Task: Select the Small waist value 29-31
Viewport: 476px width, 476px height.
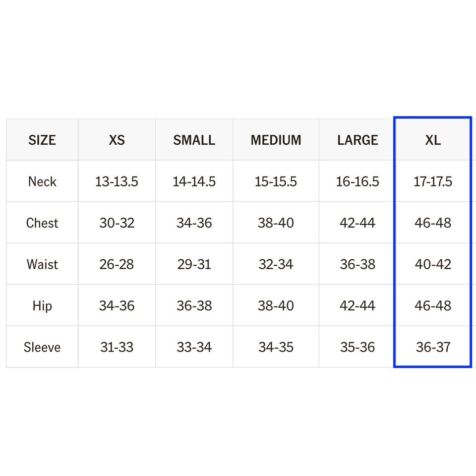Action: (x=194, y=264)
